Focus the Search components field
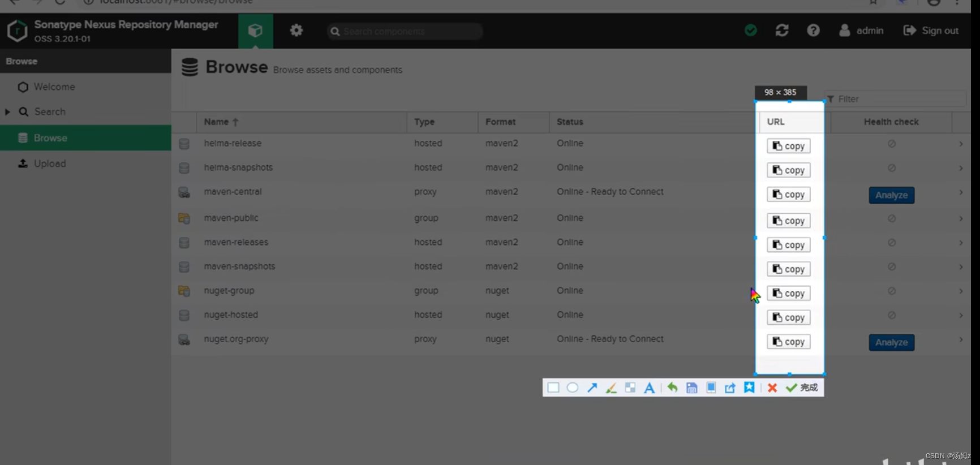Image resolution: width=980 pixels, height=465 pixels. click(x=405, y=31)
